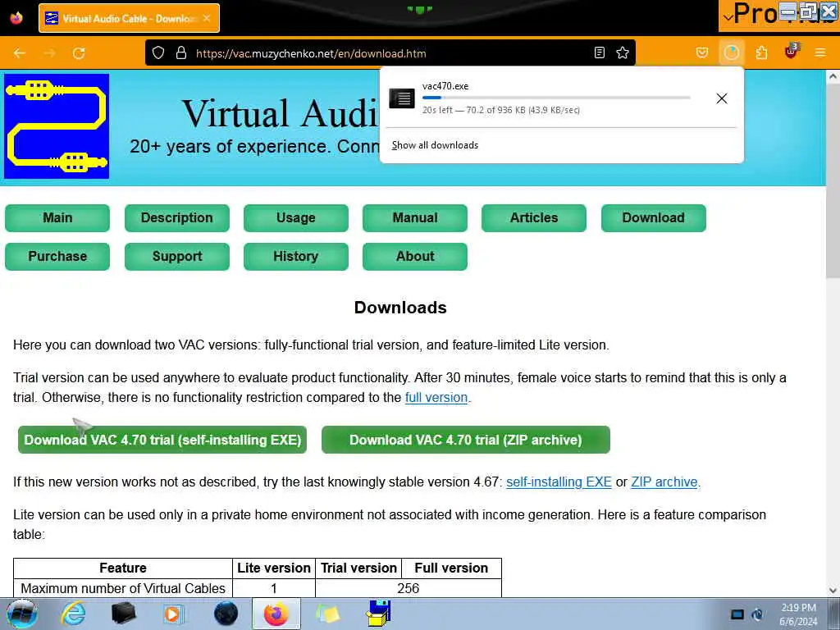Go back using the browser back arrow

pos(20,53)
